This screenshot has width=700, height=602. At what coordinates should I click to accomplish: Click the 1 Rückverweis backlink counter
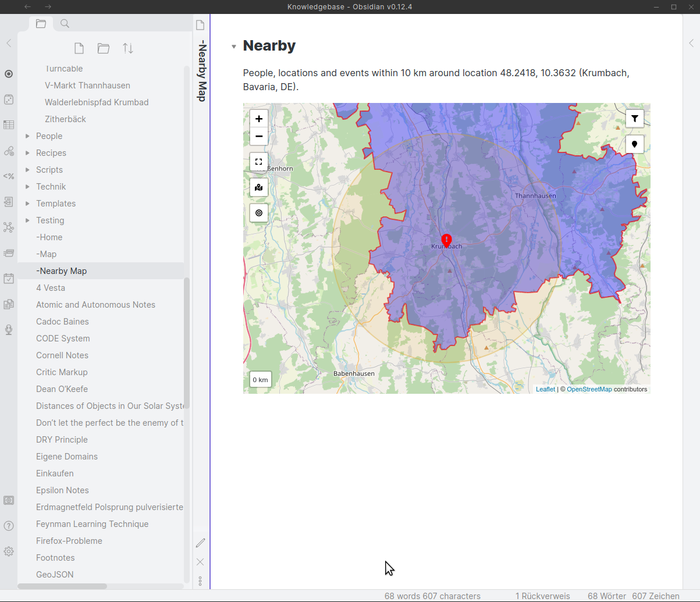point(542,596)
